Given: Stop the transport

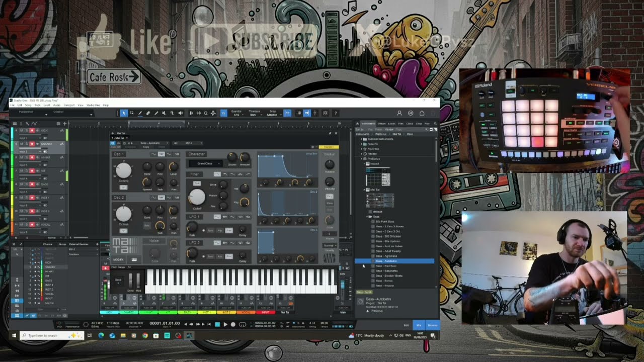Looking at the screenshot, I should [217, 324].
